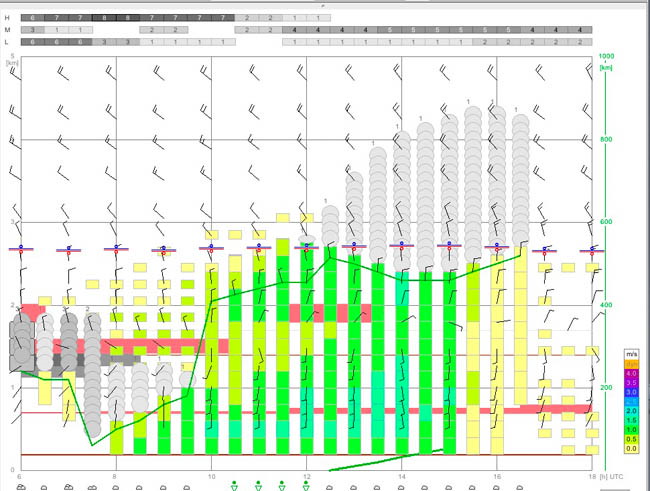Click the weather symbol below the 6h mark
The image size is (650, 491).
tap(21, 488)
